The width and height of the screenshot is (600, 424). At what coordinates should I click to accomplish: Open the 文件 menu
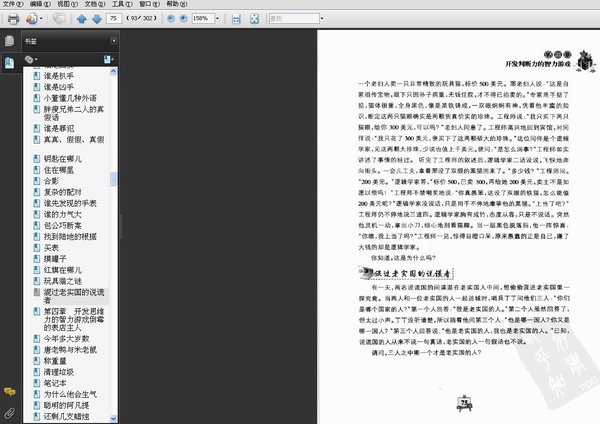pyautogui.click(x=12, y=5)
